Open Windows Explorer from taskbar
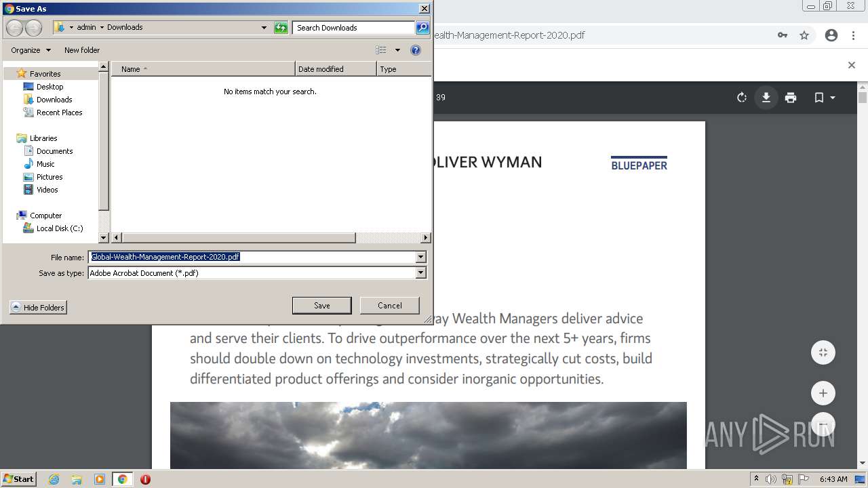The image size is (868, 488). (x=77, y=479)
